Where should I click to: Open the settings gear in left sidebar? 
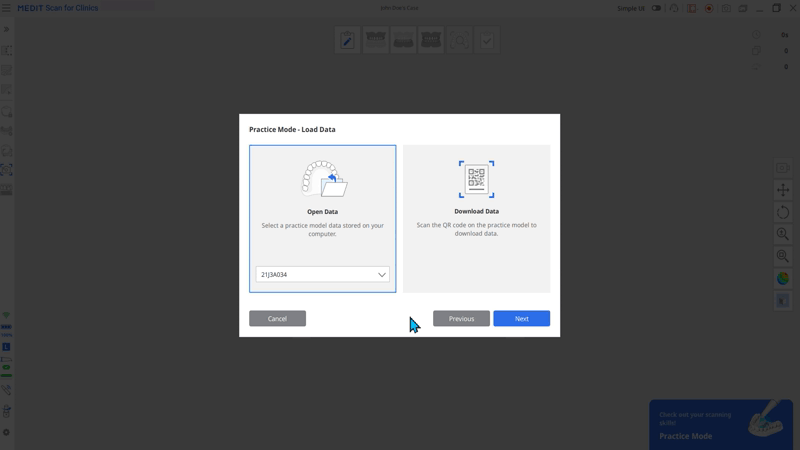tap(6, 432)
